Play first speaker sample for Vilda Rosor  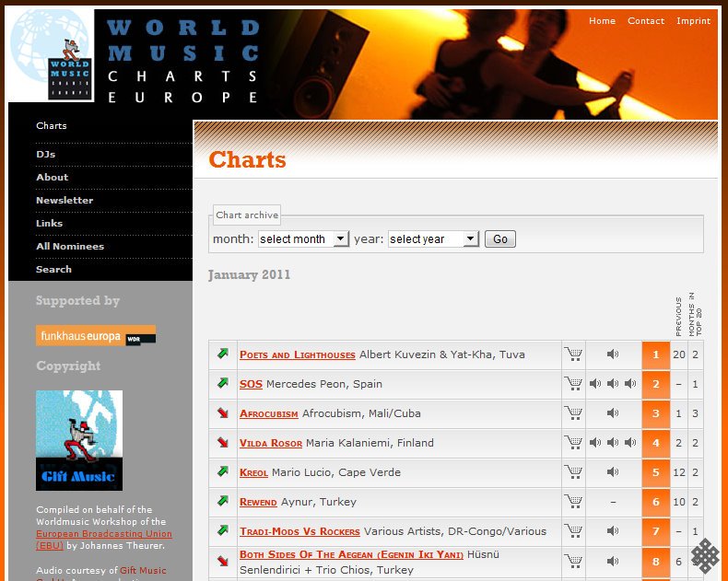(x=595, y=442)
